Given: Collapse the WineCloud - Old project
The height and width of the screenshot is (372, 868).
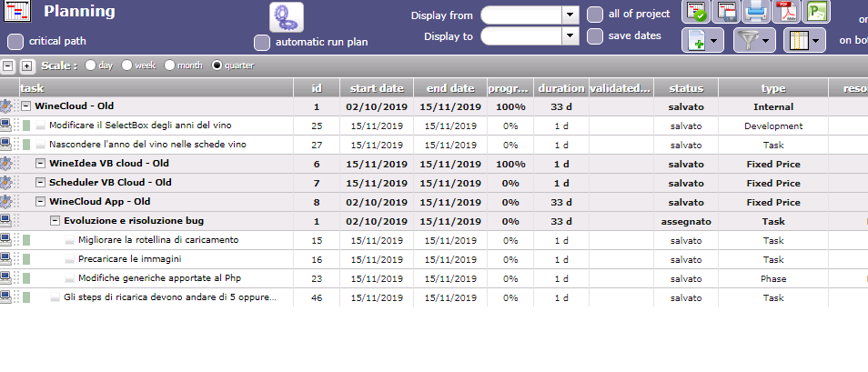Looking at the screenshot, I should [25, 106].
